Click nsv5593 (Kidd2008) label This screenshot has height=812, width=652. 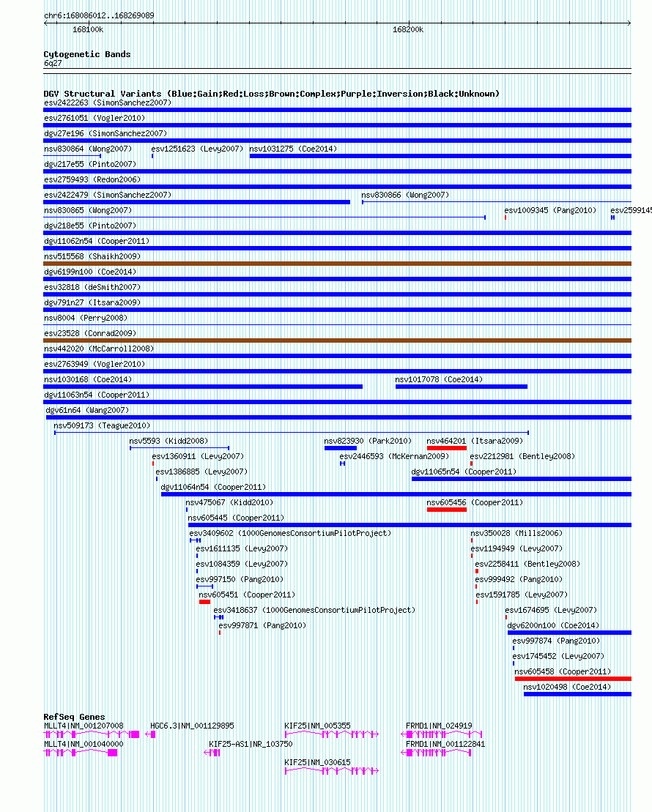click(168, 442)
